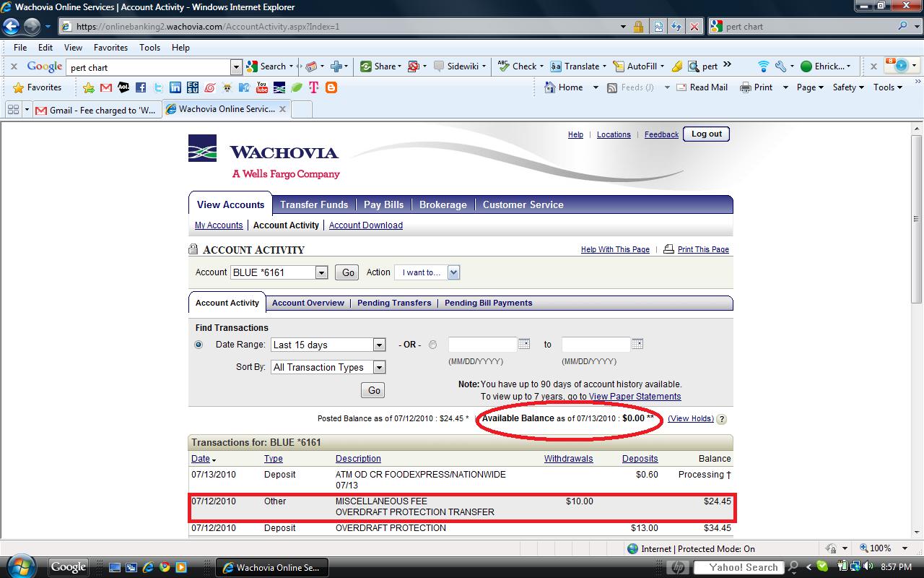Open the Facebook favorites bar icon
This screenshot has height=578, width=924.
[x=141, y=87]
